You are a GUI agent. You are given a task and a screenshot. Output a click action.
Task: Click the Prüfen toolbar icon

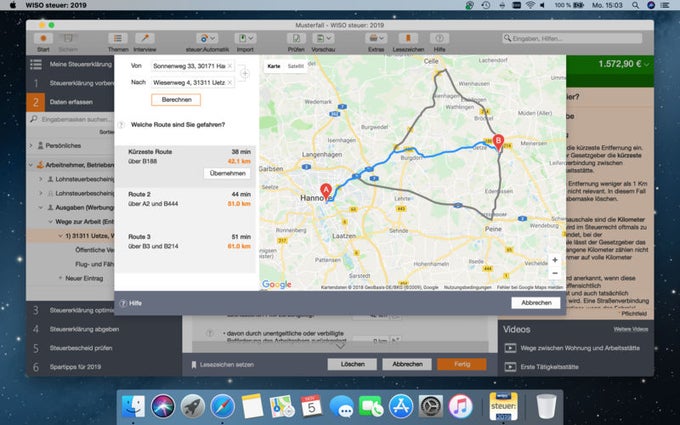click(296, 39)
